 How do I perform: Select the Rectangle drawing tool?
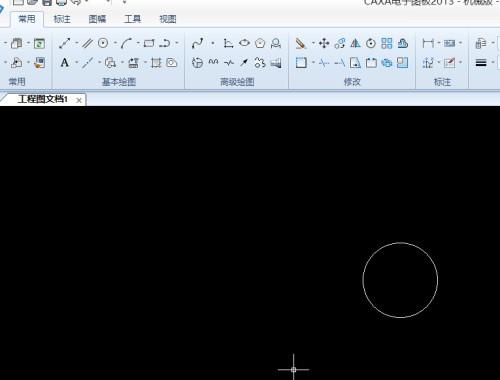[149, 43]
